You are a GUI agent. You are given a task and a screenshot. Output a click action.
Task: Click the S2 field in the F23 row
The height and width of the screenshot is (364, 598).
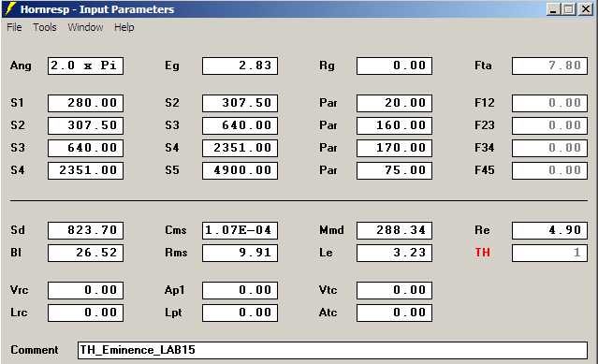pos(85,125)
